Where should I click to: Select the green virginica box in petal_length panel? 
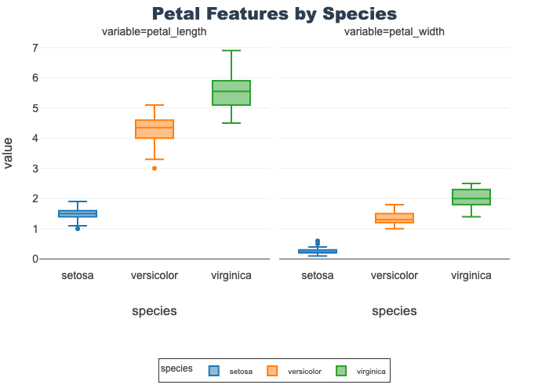point(231,93)
